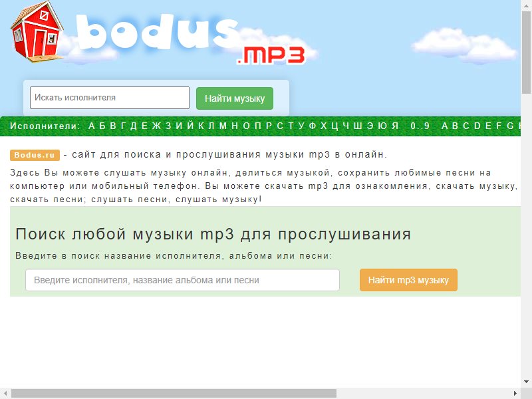The width and height of the screenshot is (532, 399).
Task: Focus the "Искать исполнителя" search field
Action: click(x=110, y=98)
